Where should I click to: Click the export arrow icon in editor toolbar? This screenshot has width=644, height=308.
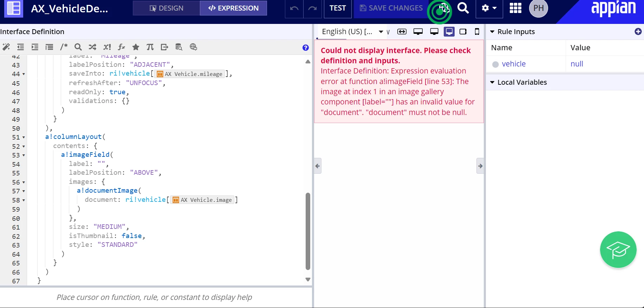click(x=164, y=47)
